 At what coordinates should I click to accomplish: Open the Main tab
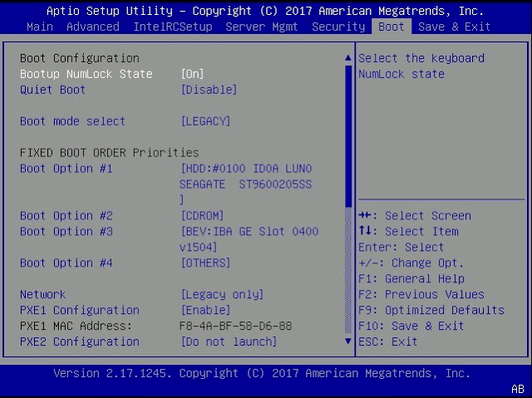40,27
